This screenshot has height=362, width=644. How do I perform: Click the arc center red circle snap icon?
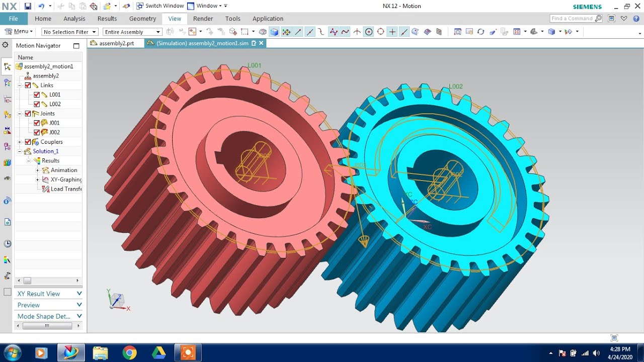381,32
